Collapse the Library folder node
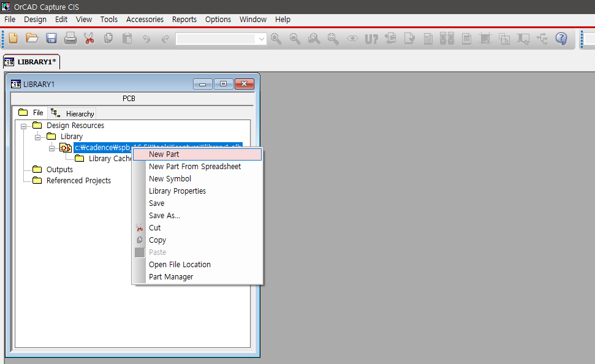Screen dimensions: 595x364 pyautogui.click(x=37, y=137)
